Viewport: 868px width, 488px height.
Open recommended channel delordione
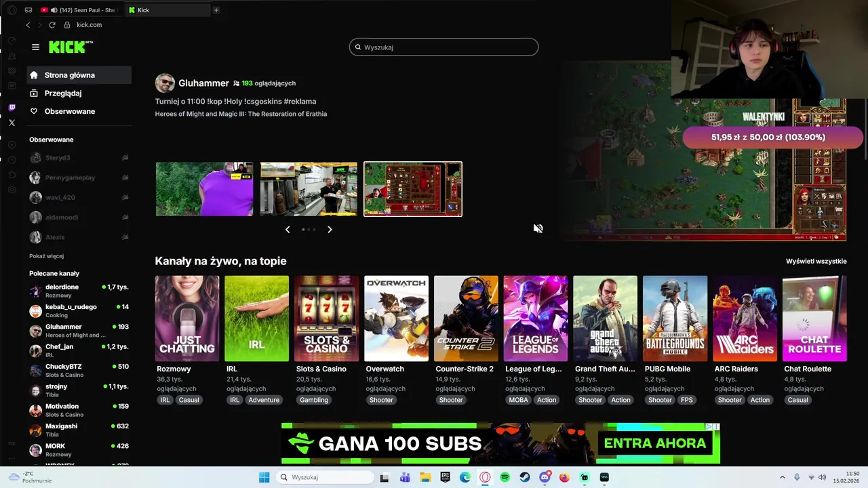(x=79, y=291)
